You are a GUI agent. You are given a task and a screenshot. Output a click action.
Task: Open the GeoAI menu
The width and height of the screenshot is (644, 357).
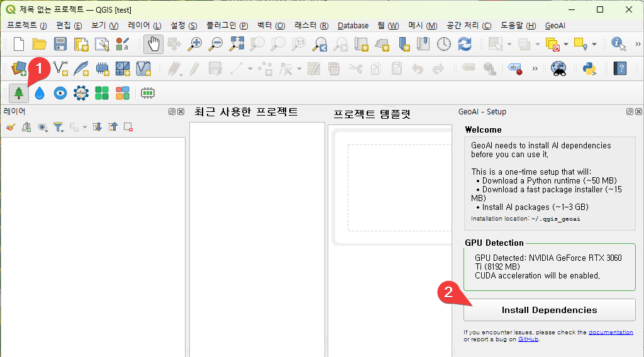pyautogui.click(x=555, y=26)
